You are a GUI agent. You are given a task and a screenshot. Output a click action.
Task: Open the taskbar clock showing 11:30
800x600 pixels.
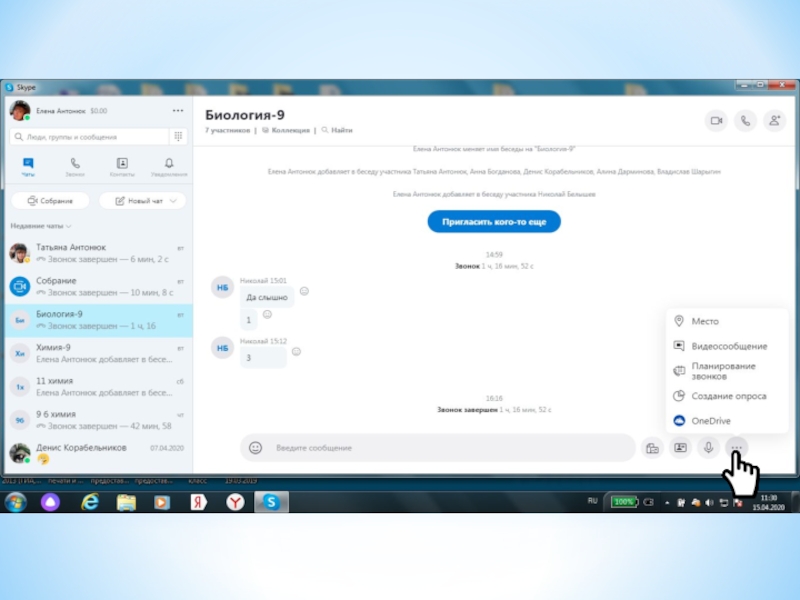point(768,502)
